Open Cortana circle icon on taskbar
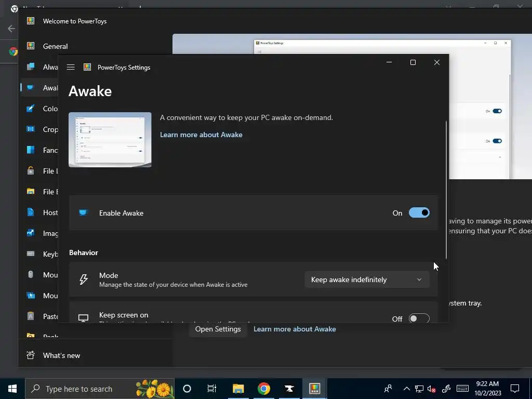 point(187,389)
